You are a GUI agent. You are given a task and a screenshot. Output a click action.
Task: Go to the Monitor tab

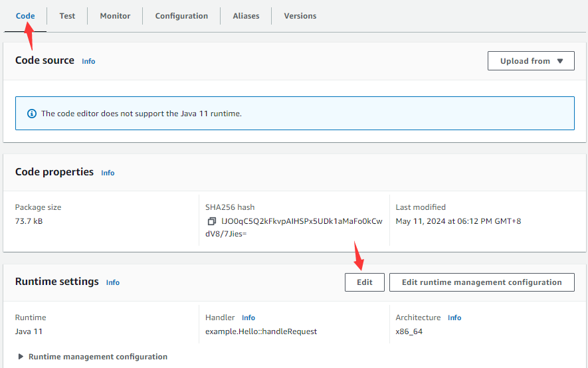115,16
